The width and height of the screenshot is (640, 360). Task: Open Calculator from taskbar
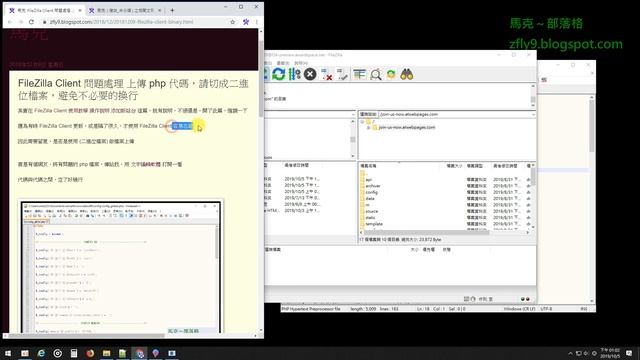point(74,353)
